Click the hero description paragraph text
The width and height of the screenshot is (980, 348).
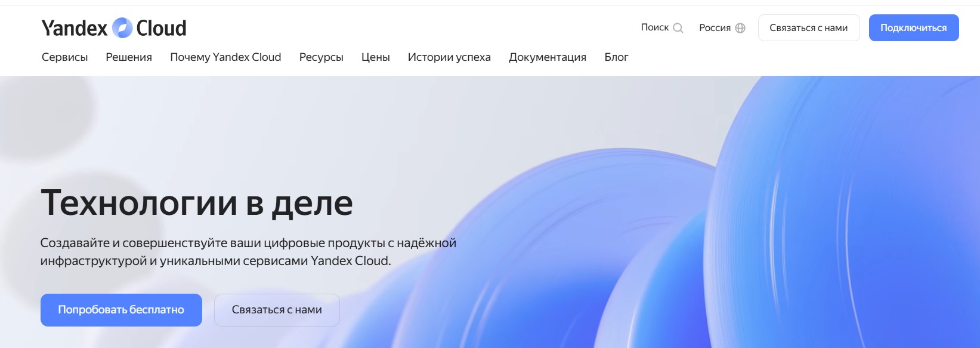pyautogui.click(x=248, y=252)
